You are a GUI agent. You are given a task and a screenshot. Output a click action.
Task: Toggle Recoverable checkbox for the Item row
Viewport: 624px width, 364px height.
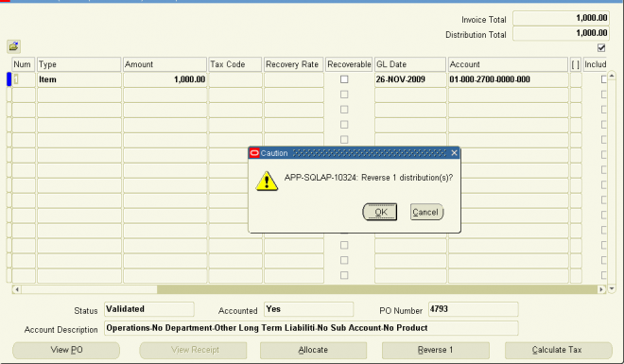(x=344, y=79)
